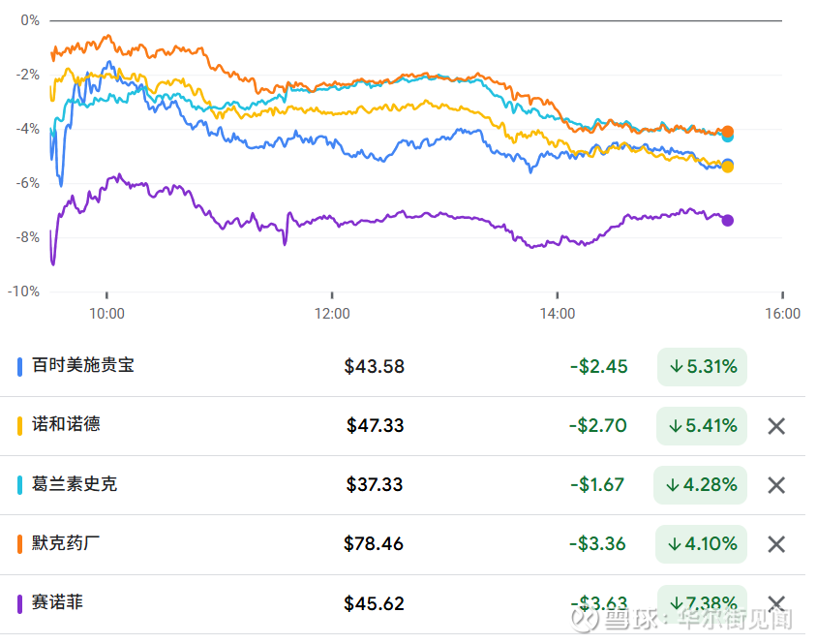This screenshot has width=817, height=644.
Task: Remove 默克药厂 with its X icon
Action: [776, 544]
